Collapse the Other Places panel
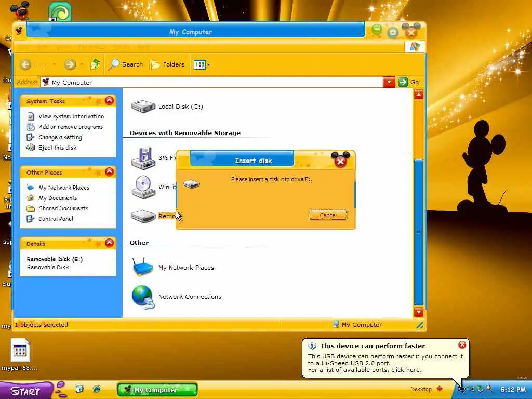 (x=109, y=171)
